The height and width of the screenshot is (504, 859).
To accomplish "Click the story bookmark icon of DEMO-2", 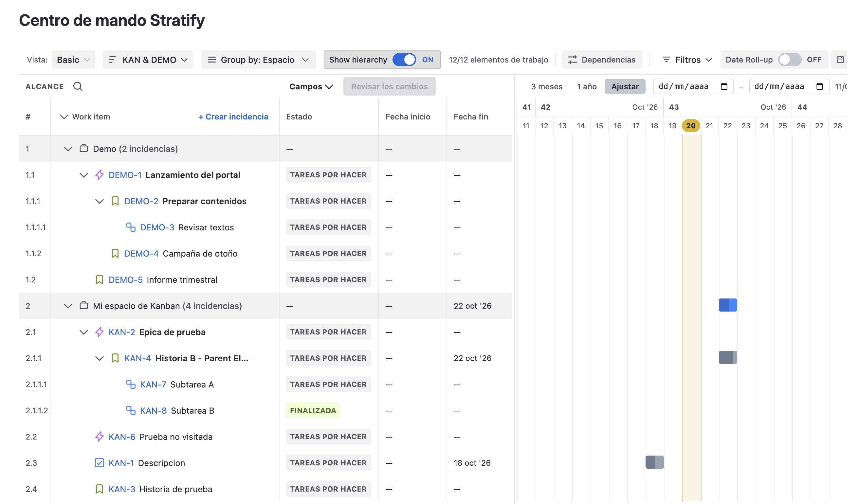I will point(115,201).
